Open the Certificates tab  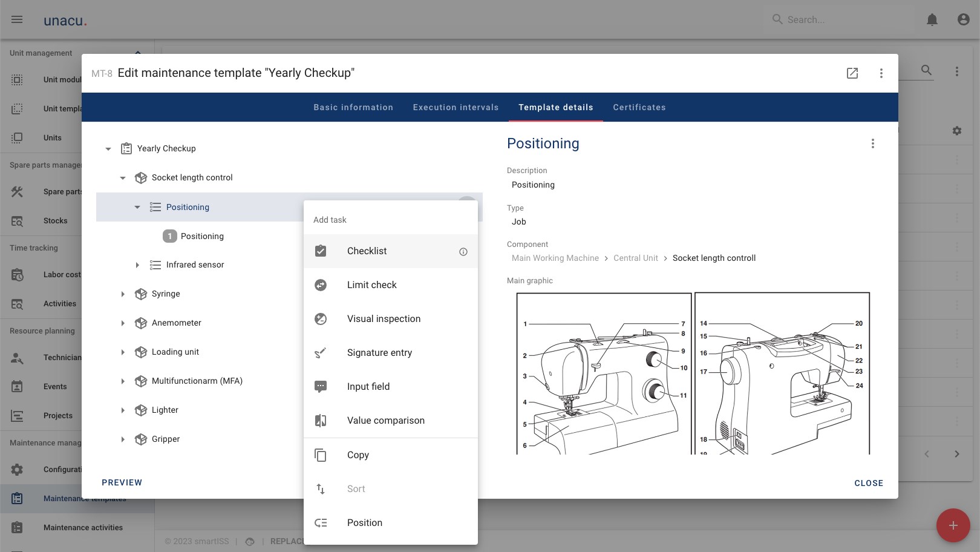pyautogui.click(x=639, y=107)
